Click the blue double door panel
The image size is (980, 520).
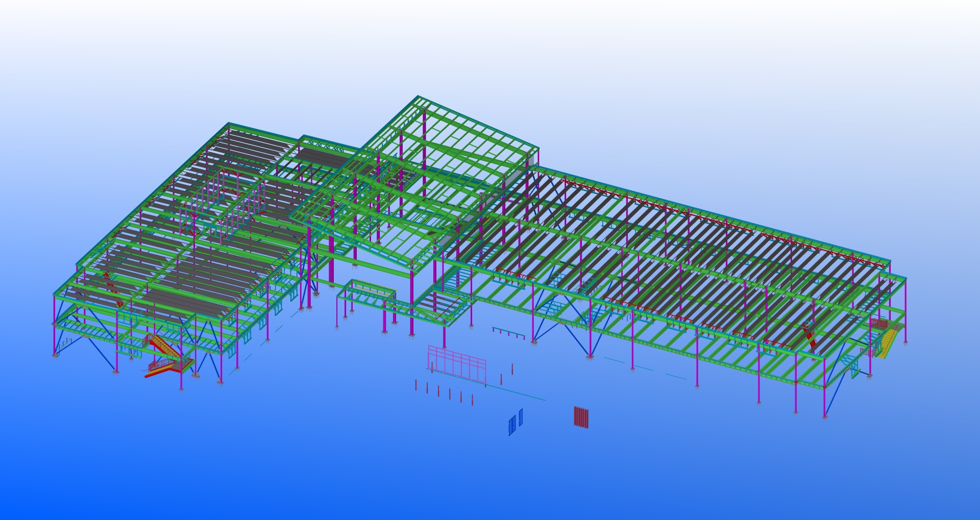[512, 426]
